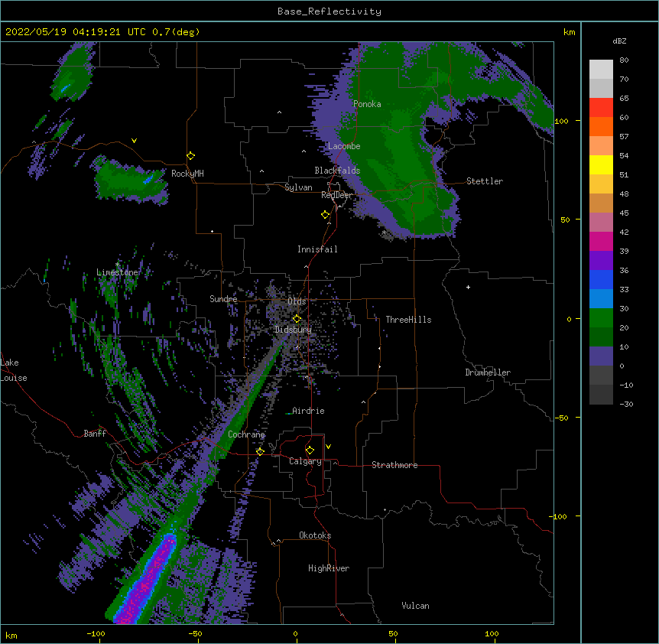659x644 pixels.
Task: Click the Okotoks town label
Action: coord(315,535)
